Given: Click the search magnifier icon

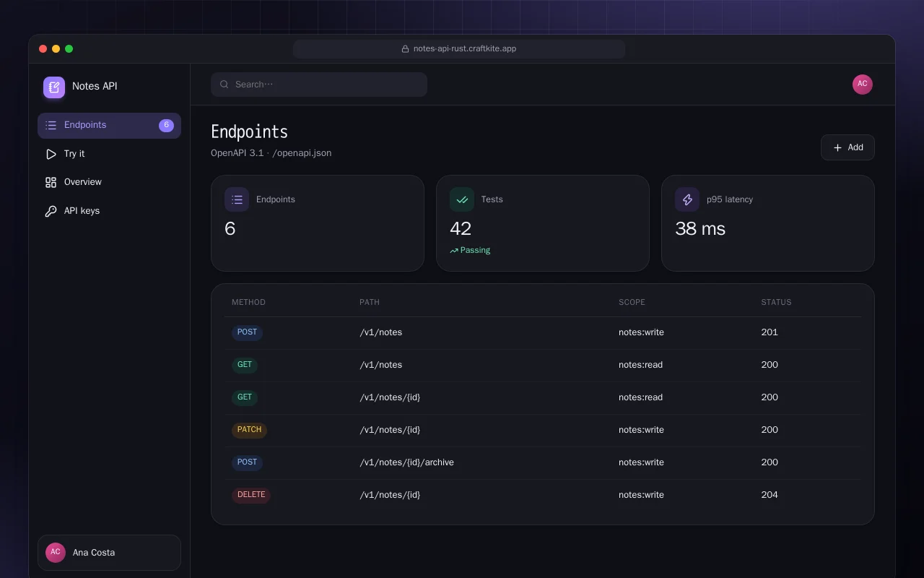Looking at the screenshot, I should [x=225, y=85].
